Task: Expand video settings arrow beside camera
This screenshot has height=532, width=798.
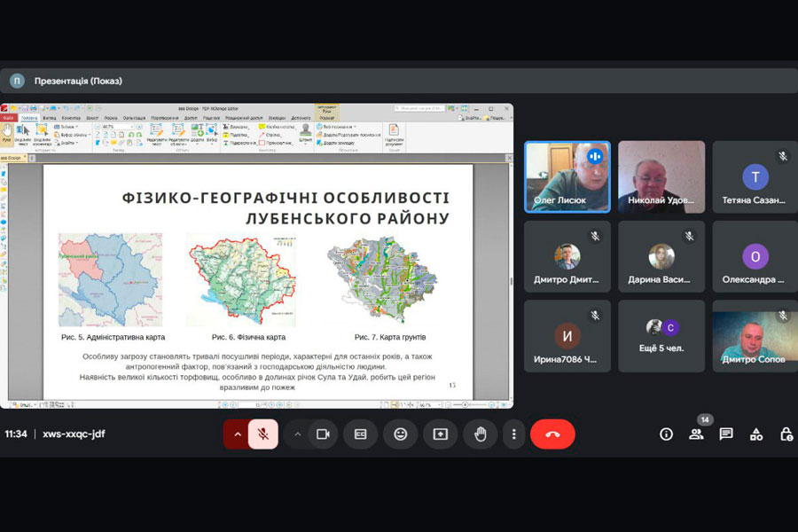Action: click(298, 434)
